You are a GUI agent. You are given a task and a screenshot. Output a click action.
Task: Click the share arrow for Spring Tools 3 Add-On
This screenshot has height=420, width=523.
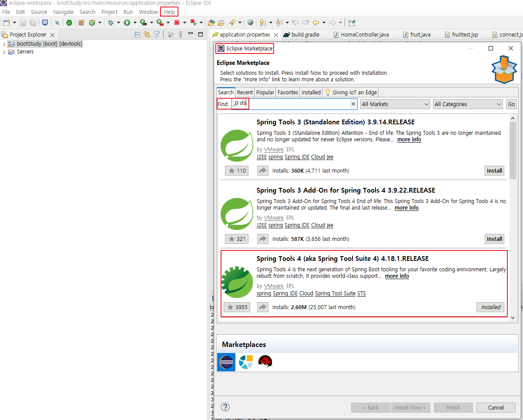tap(263, 239)
